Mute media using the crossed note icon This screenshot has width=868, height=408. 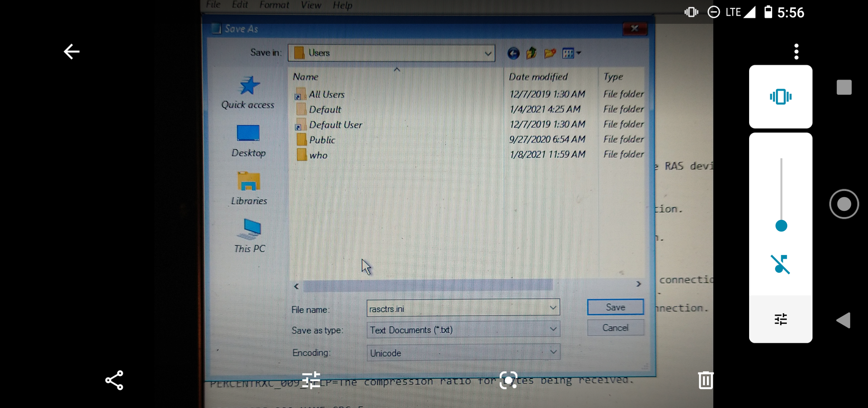(x=780, y=264)
